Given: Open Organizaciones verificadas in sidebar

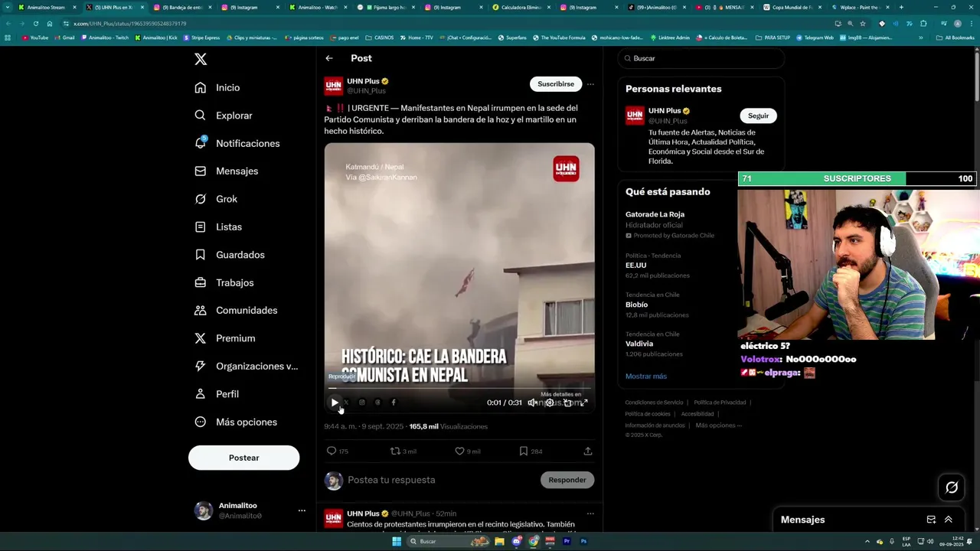Looking at the screenshot, I should 247,367.
